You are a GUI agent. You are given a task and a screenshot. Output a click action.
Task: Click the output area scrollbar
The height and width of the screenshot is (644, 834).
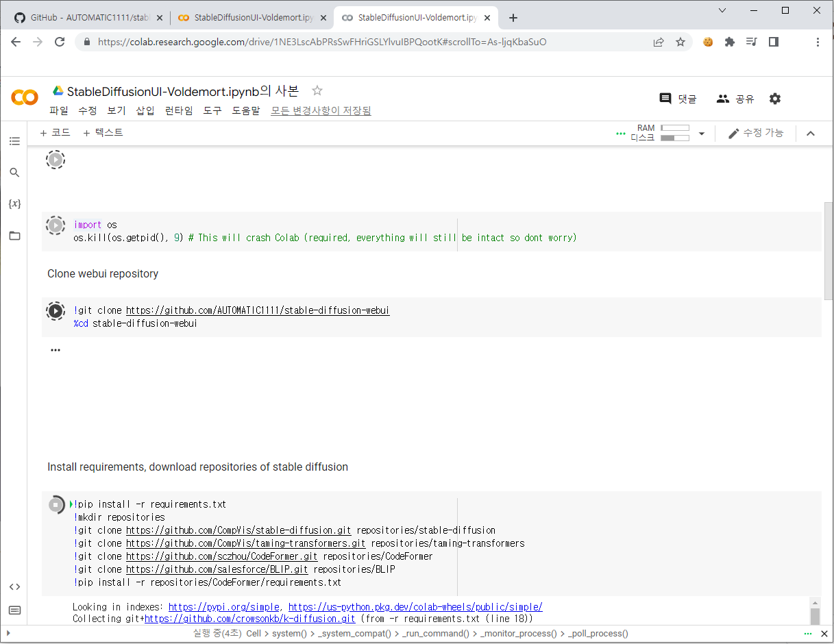[x=815, y=615]
